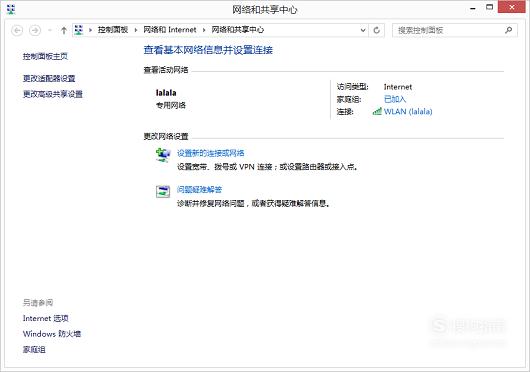Screen dimensions: 530x372
Task: Expand chevron after 控制面板 breadcrumb
Action: pyautogui.click(x=136, y=30)
